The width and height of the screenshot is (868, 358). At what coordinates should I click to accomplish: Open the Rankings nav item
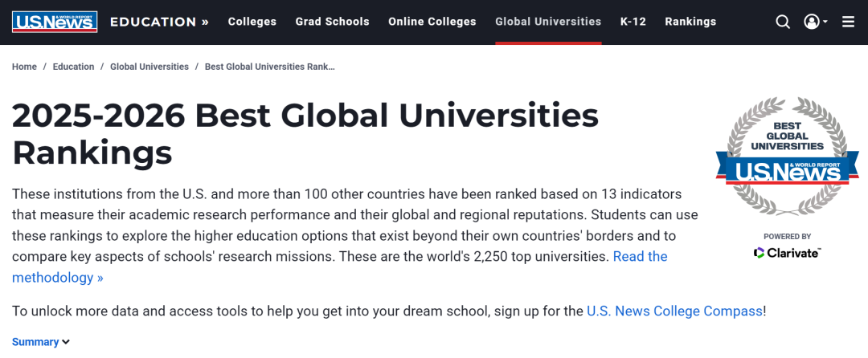click(690, 22)
